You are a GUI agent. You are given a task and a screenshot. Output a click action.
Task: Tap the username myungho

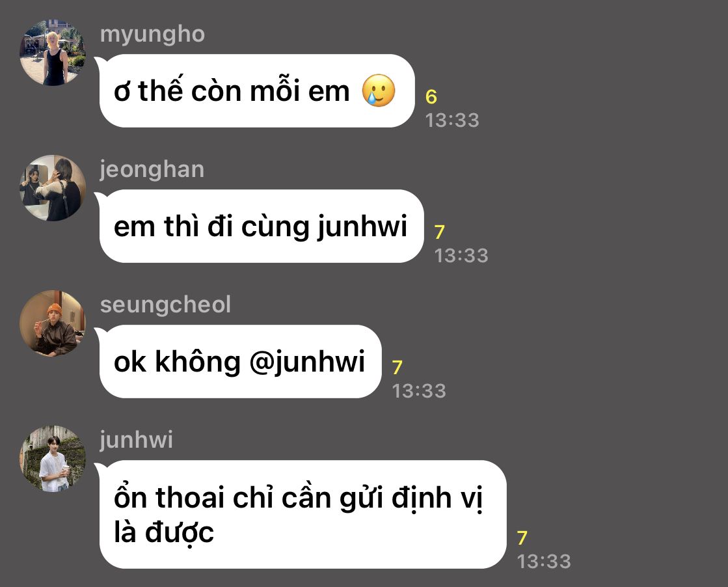pos(152,35)
